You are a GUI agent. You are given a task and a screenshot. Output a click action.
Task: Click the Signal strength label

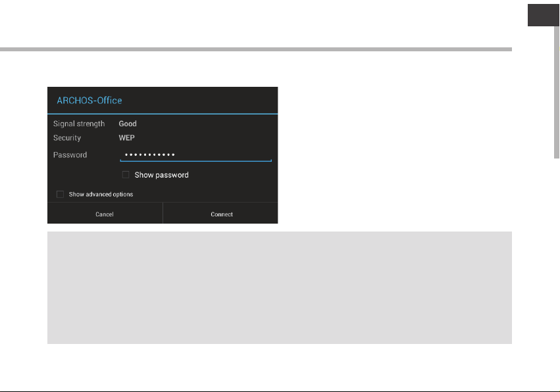(x=79, y=124)
